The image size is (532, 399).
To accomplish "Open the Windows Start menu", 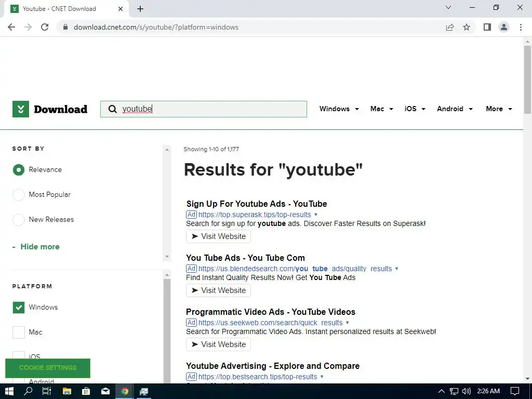I will click(x=9, y=391).
